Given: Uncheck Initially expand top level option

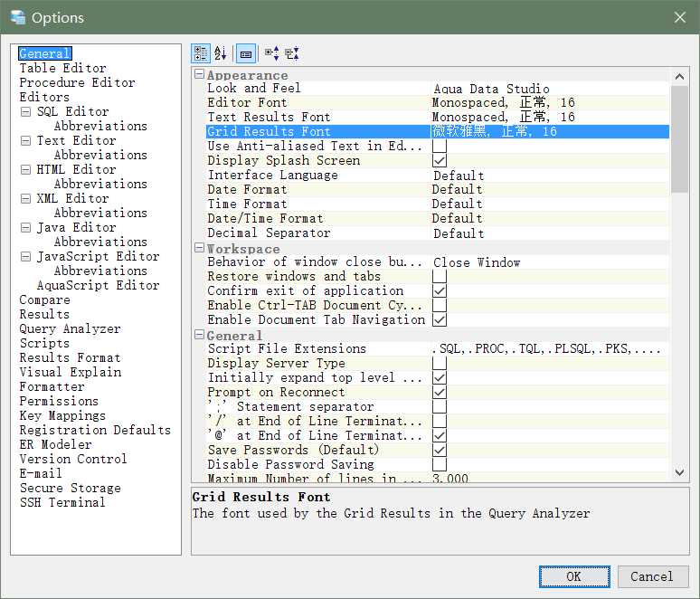Looking at the screenshot, I should (x=440, y=378).
